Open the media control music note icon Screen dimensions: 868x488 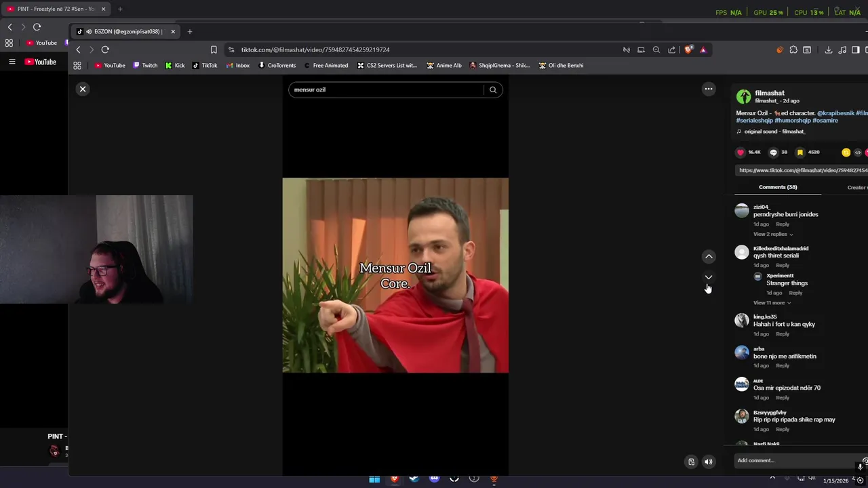[842, 49]
